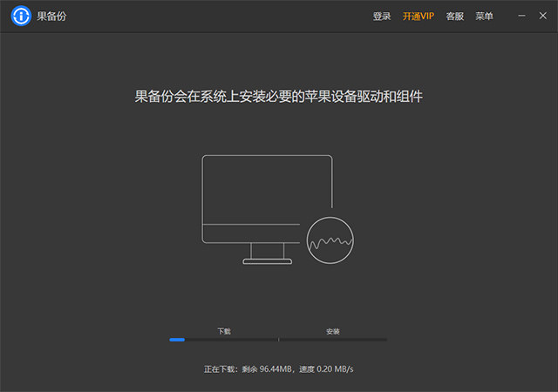Click the blue download progress bar

pyautogui.click(x=177, y=340)
